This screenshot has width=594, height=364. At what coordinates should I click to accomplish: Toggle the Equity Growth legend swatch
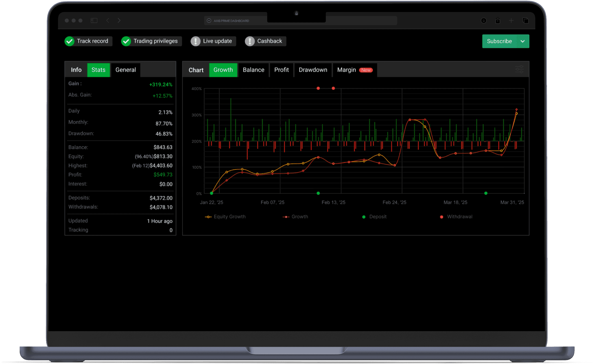pos(208,217)
